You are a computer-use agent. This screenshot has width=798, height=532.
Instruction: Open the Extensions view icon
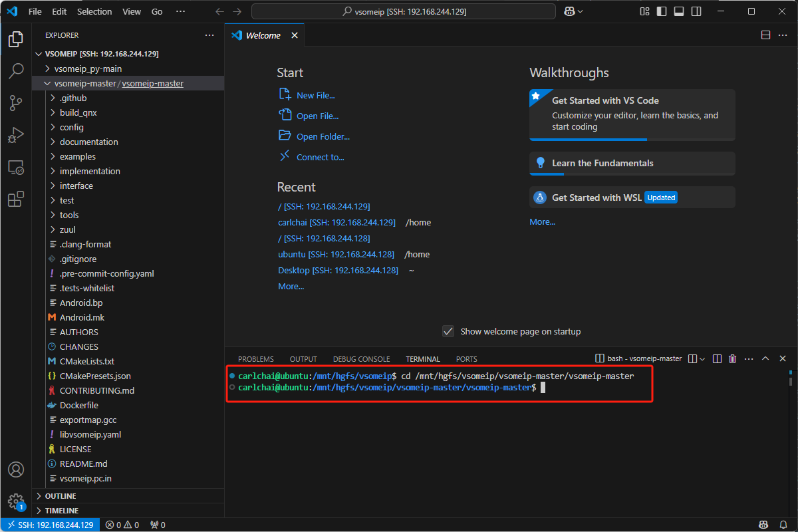pyautogui.click(x=16, y=199)
